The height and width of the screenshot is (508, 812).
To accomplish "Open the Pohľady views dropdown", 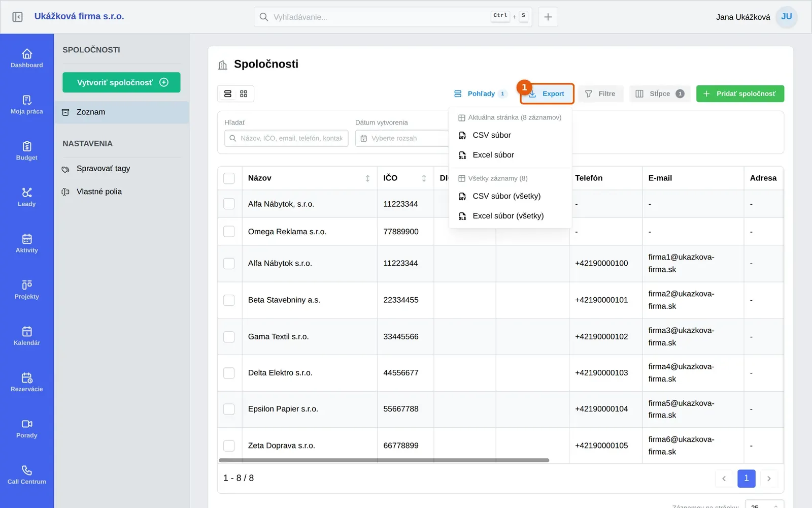I will point(480,94).
